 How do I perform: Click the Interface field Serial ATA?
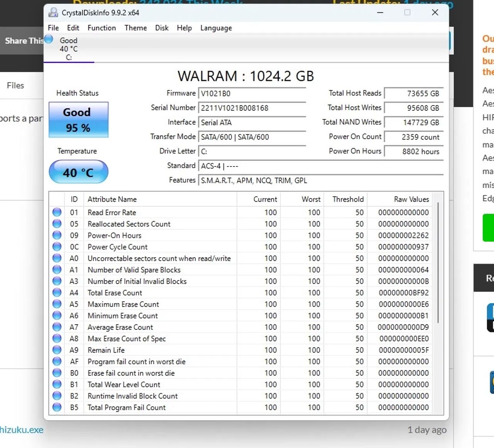(252, 122)
